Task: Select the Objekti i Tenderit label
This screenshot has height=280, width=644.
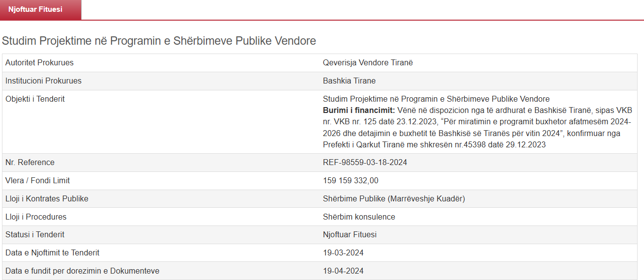Action: pyautogui.click(x=35, y=99)
